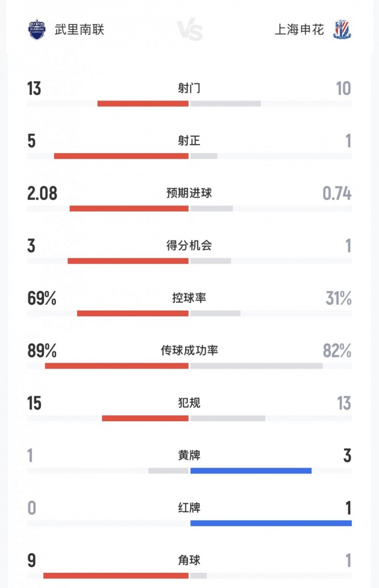The image size is (379, 588).
Task: Click the VS emblem in header
Action: (x=190, y=30)
